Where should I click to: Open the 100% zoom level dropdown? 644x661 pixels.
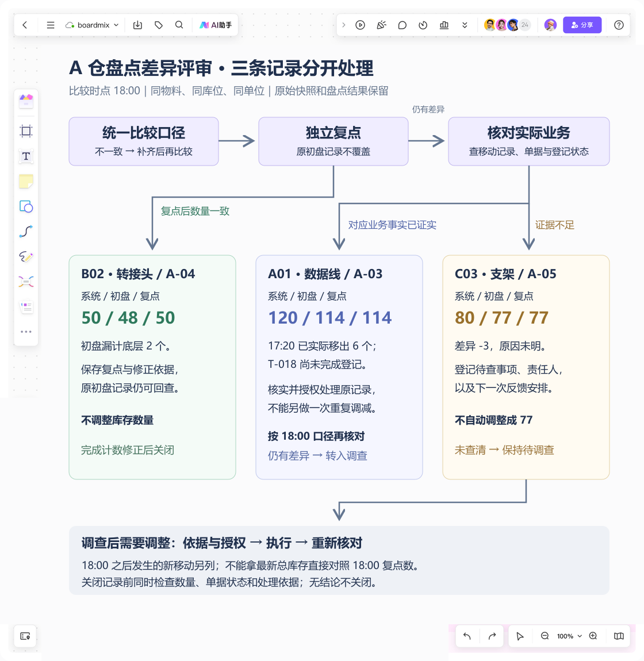(569, 636)
